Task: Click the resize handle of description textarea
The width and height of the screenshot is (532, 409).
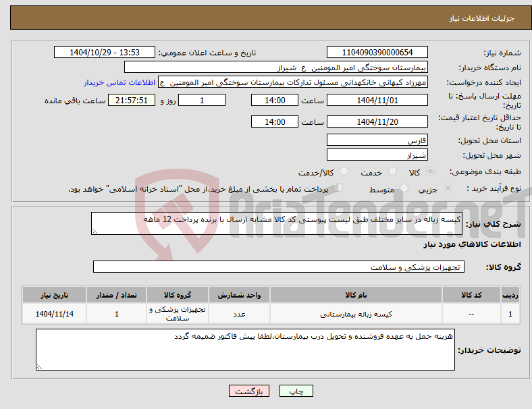Action: click(x=95, y=231)
